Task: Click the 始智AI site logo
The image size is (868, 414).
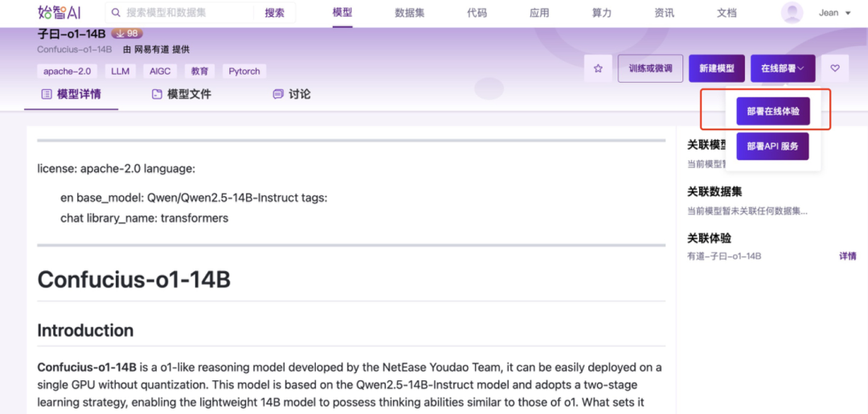Action: 59,12
